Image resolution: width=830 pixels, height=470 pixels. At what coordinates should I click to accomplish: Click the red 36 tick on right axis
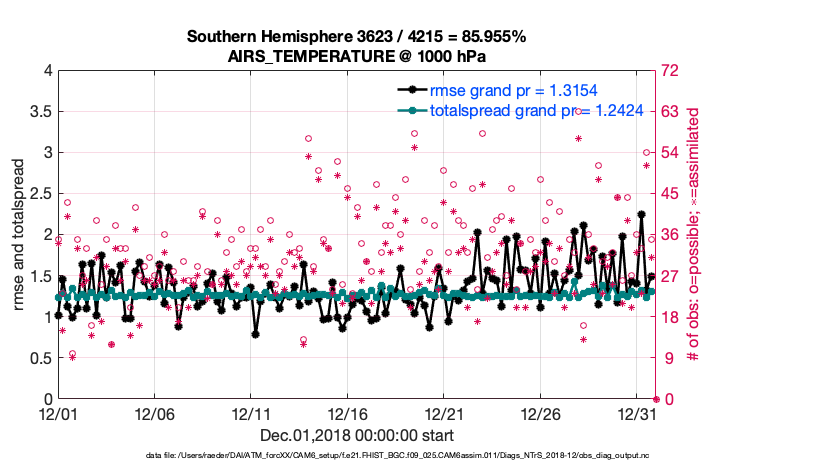[x=670, y=235]
